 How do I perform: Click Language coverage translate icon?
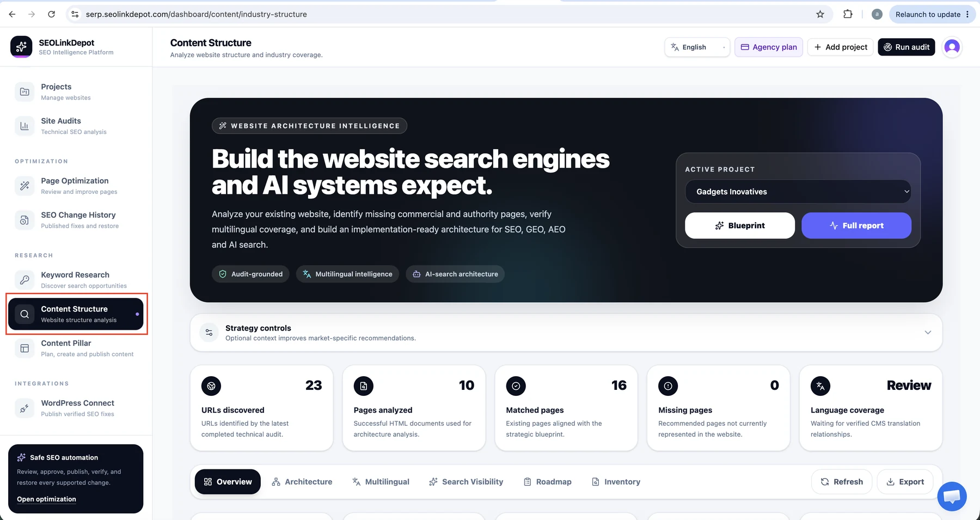[x=820, y=386]
